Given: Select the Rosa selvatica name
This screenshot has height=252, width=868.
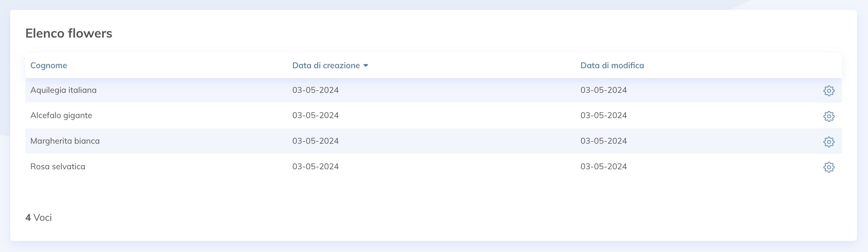Looking at the screenshot, I should click(58, 166).
